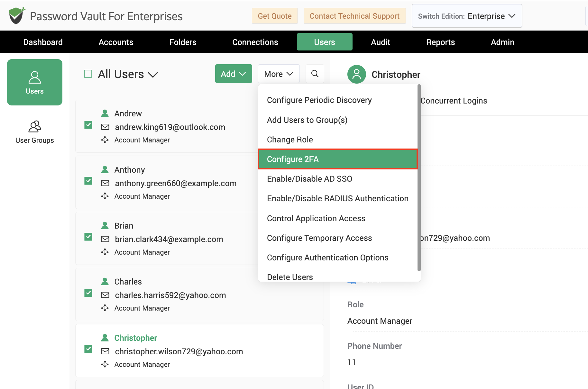Viewport: 588px width, 389px height.
Task: Click Christopher's green avatar in the details panel
Action: tap(357, 74)
